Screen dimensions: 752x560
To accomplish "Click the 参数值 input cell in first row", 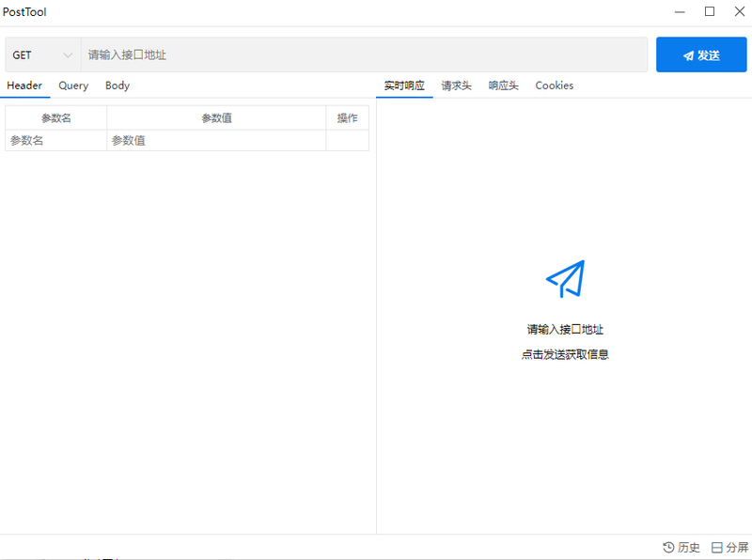I will coord(216,141).
